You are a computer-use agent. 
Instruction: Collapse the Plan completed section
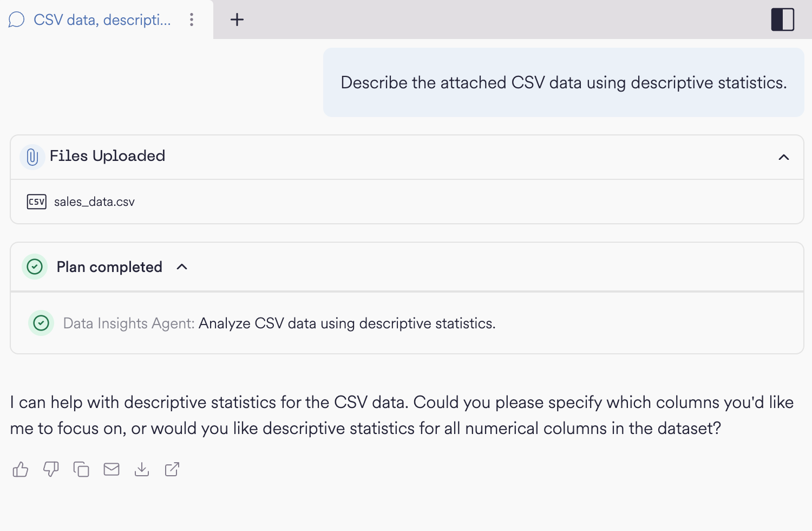click(182, 267)
